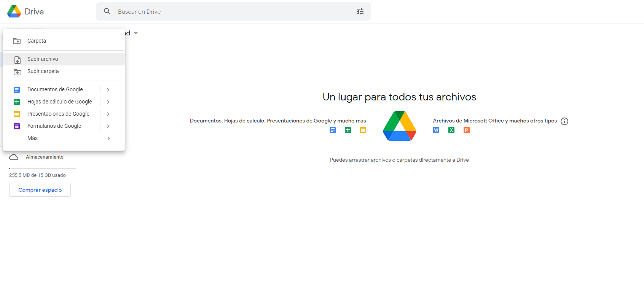Click the info icon next to Microsoft Office text
Image resolution: width=644 pixels, height=291 pixels.
pyautogui.click(x=564, y=121)
